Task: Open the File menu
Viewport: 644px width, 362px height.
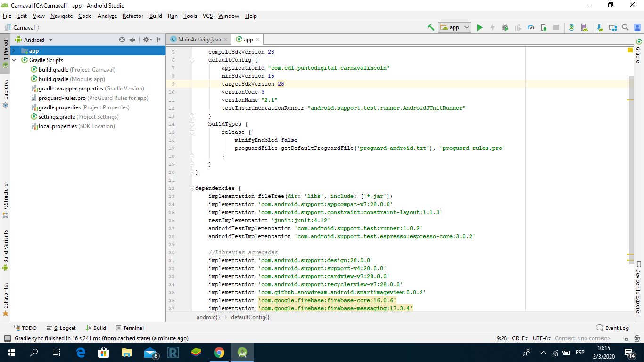Action: 7,16
